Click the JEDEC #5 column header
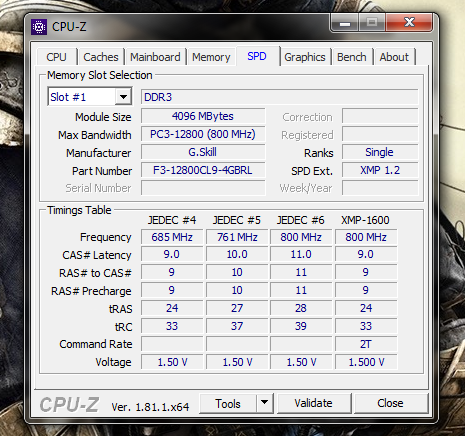The width and height of the screenshot is (465, 436). click(237, 220)
